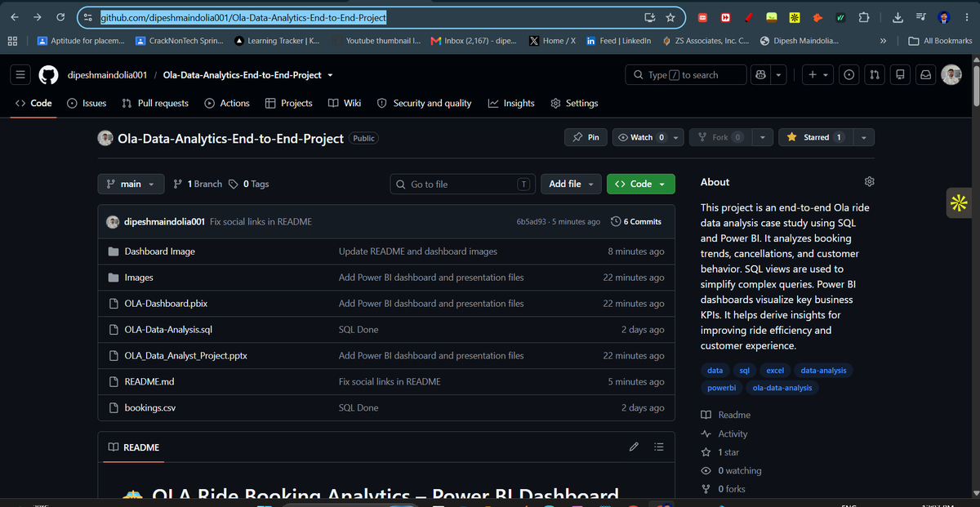Screen dimensions: 980x507
Task: Pin this repository
Action: pos(586,137)
